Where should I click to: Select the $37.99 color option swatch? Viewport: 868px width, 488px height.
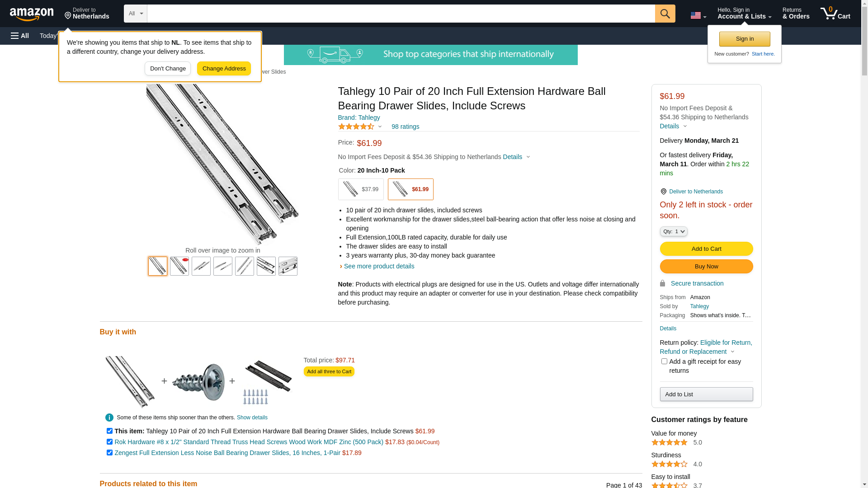click(361, 189)
